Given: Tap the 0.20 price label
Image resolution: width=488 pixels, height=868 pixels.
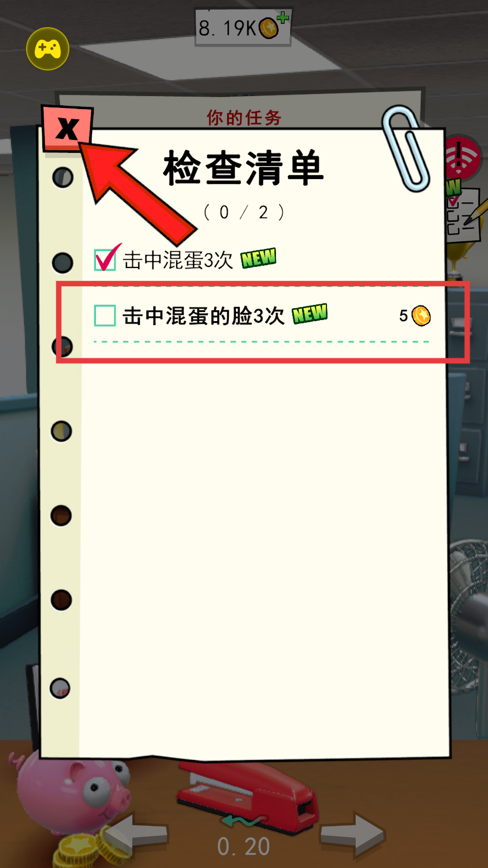Looking at the screenshot, I should (243, 846).
